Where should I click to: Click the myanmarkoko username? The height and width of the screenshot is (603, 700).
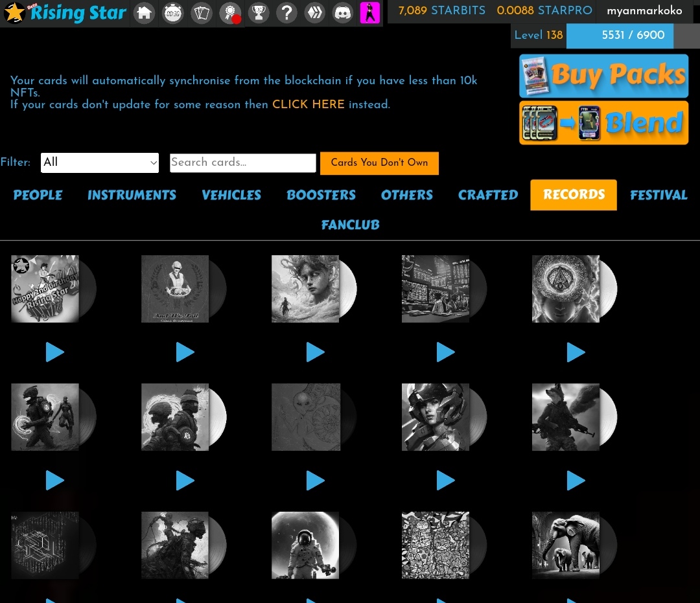point(644,11)
